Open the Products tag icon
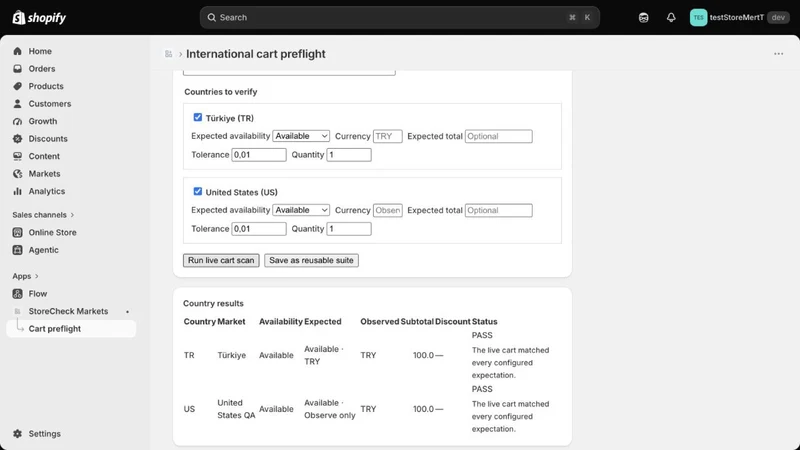 point(17,86)
